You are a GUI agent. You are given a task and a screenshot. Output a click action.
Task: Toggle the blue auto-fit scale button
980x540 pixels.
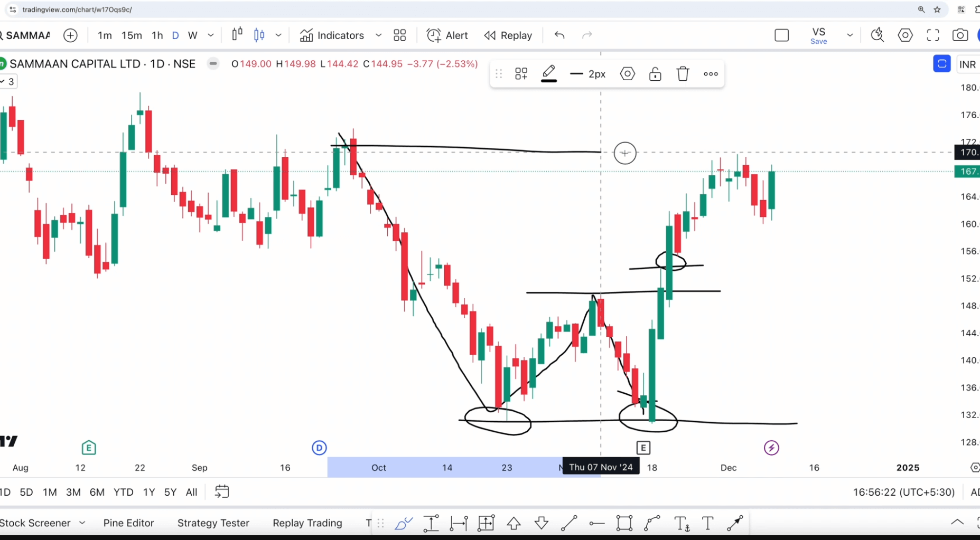pyautogui.click(x=942, y=64)
